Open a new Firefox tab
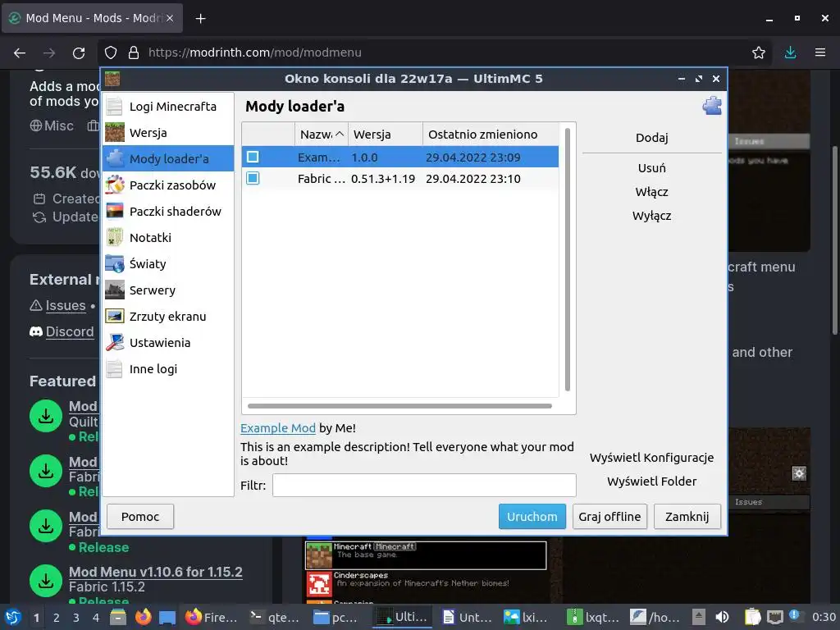The height and width of the screenshot is (630, 840). click(x=200, y=19)
